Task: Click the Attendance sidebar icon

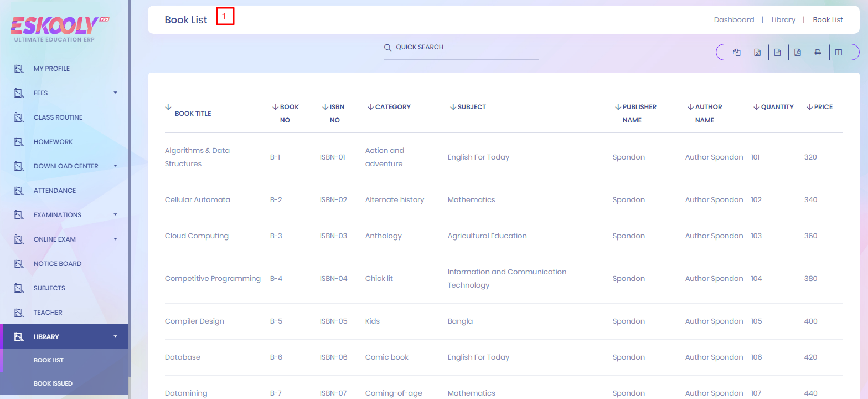Action: point(19,191)
